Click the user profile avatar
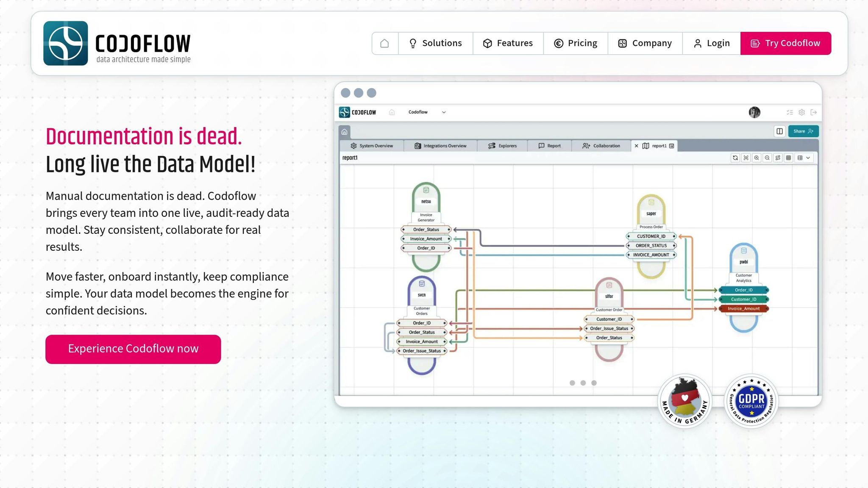Viewport: 868px width, 488px height. pyautogui.click(x=754, y=112)
